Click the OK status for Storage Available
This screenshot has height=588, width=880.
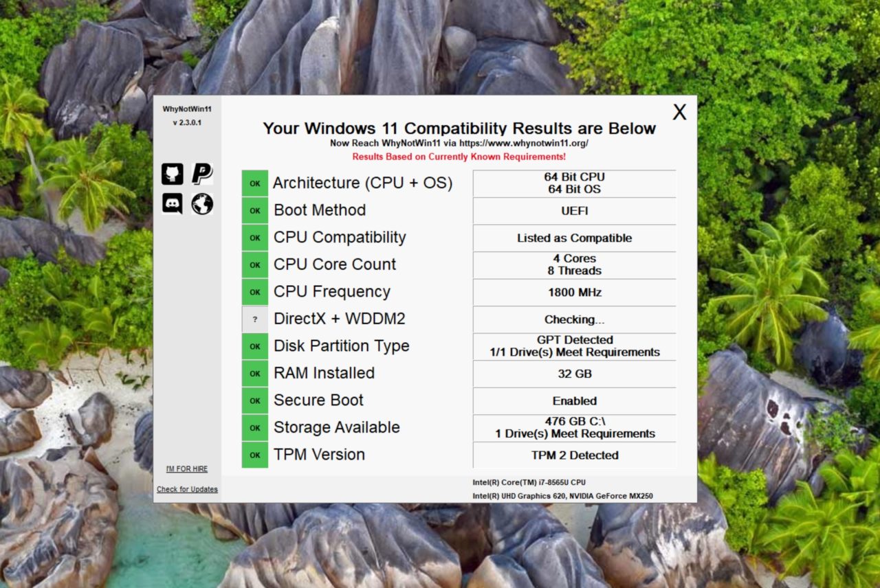point(255,428)
